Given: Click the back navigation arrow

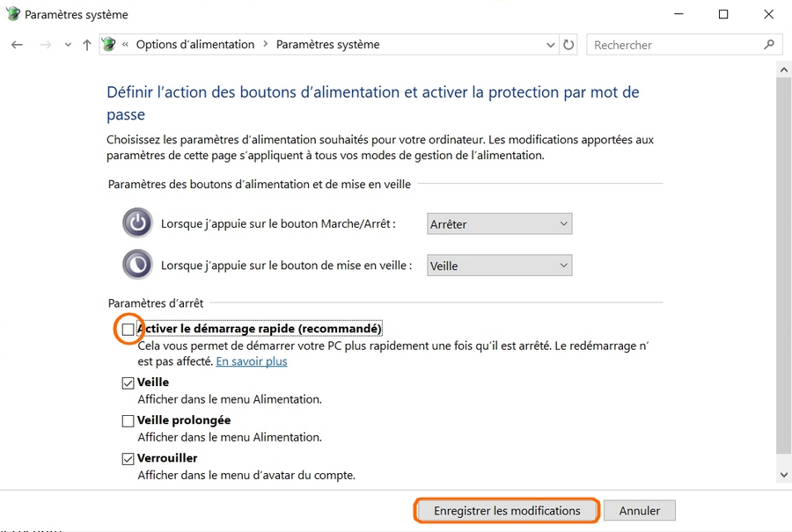Looking at the screenshot, I should coord(18,45).
